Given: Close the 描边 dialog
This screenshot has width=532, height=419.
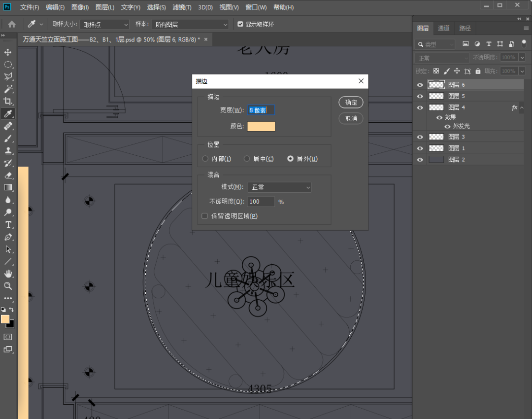Looking at the screenshot, I should coord(361,81).
